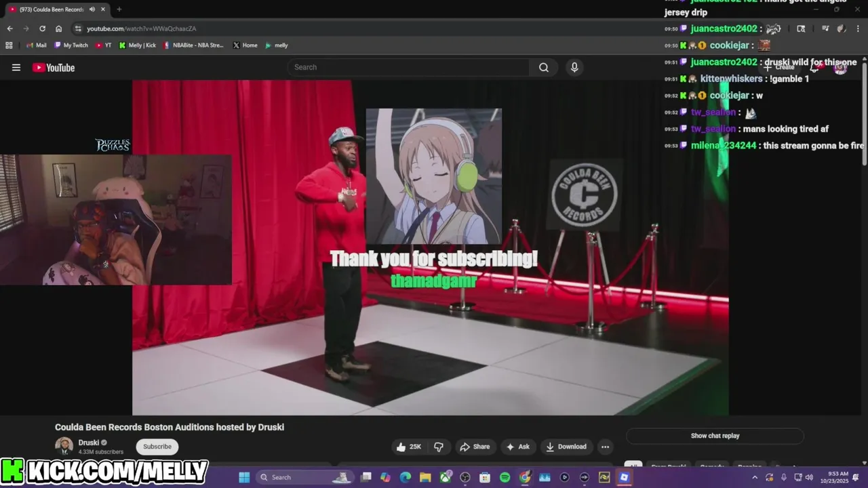This screenshot has height=488, width=868.
Task: Open File Explorer from the taskbar
Action: [425, 477]
